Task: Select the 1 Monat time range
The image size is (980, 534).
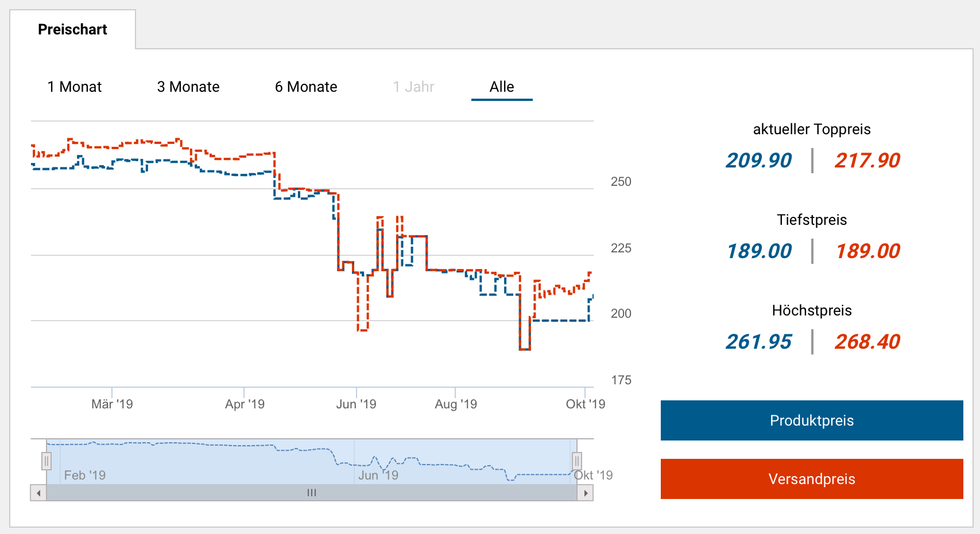Action: pyautogui.click(x=75, y=87)
